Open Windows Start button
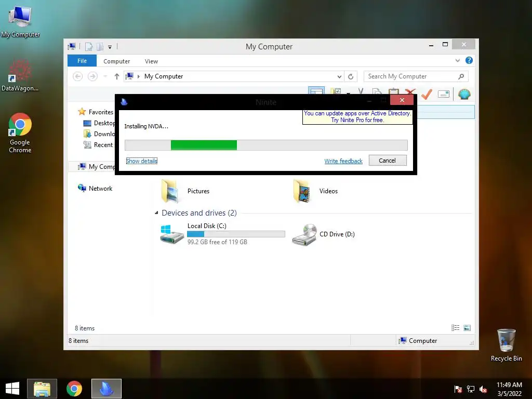This screenshot has height=399, width=532. pos(12,389)
